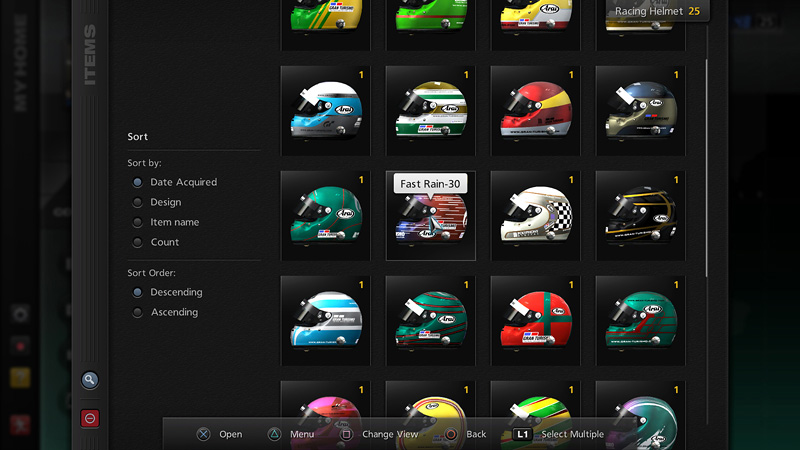Screen dimensions: 800x450
Task: Click the Select Multiple label
Action: coord(572,434)
